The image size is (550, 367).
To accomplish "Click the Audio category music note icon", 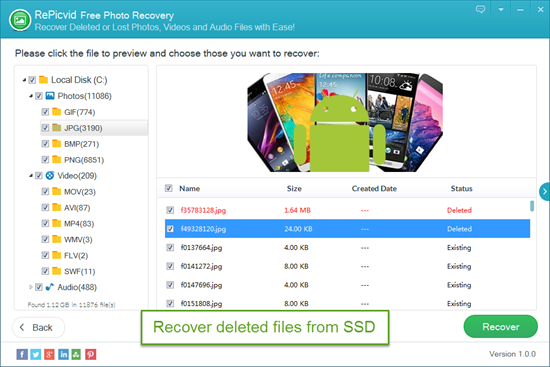I will point(50,287).
